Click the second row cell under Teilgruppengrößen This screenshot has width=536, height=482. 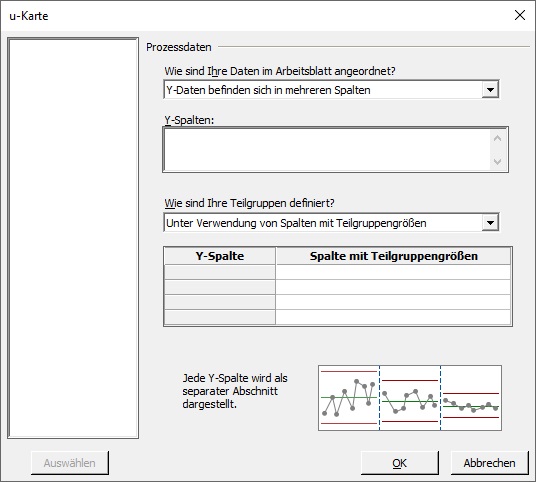click(393, 287)
